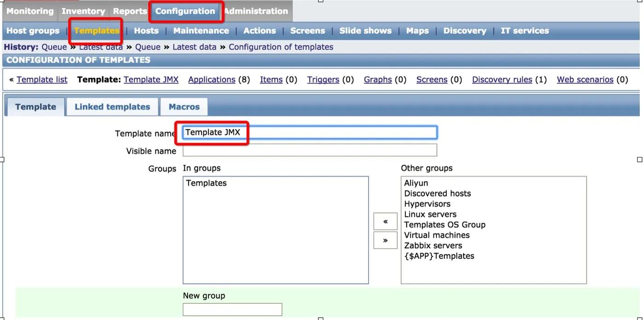The width and height of the screenshot is (644, 320).
Task: Open Triggers link for template
Action: [323, 80]
